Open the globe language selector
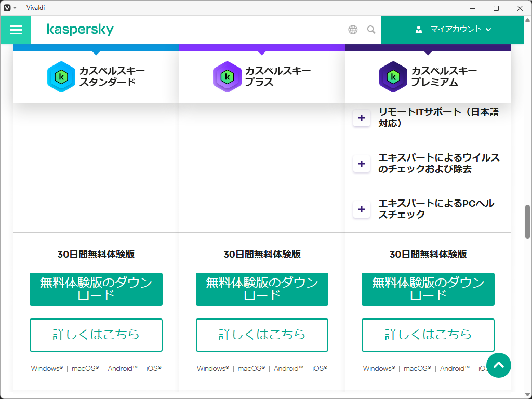The height and width of the screenshot is (399, 532). [x=353, y=30]
